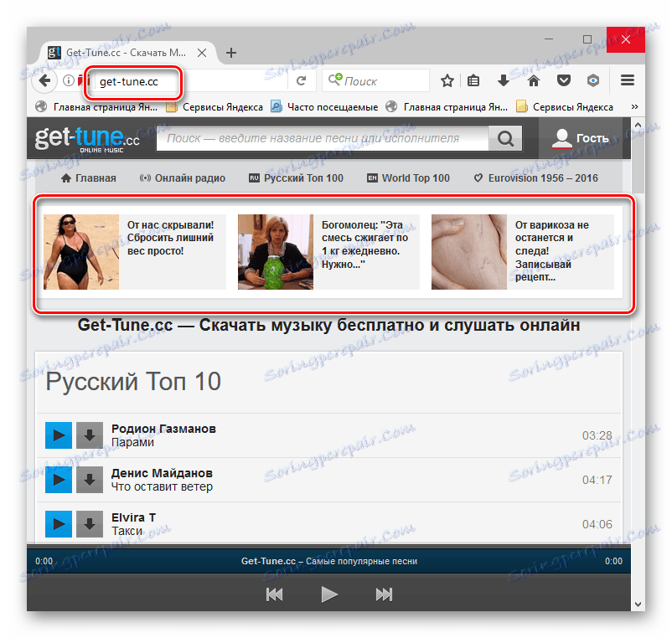Viewport: 672px width, 638px height.
Task: Open Онлайн радио menu item
Action: [182, 178]
